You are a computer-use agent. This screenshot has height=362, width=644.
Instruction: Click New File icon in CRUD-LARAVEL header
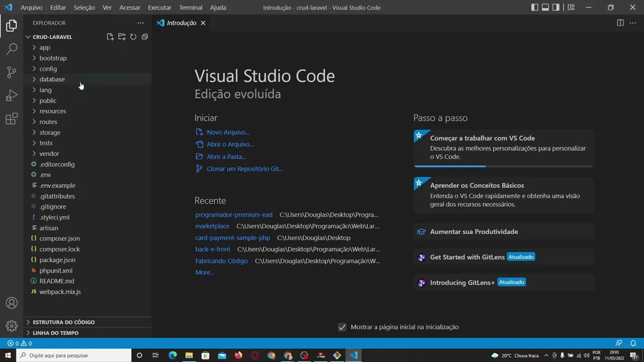click(x=110, y=37)
